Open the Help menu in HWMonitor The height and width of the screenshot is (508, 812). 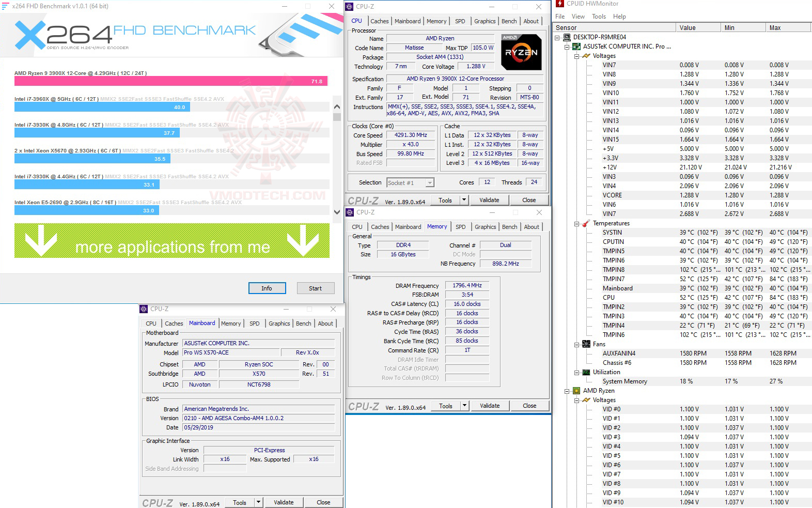coord(619,17)
